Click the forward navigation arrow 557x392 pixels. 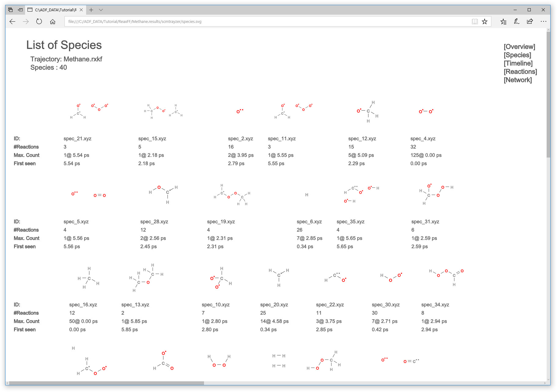click(x=26, y=21)
